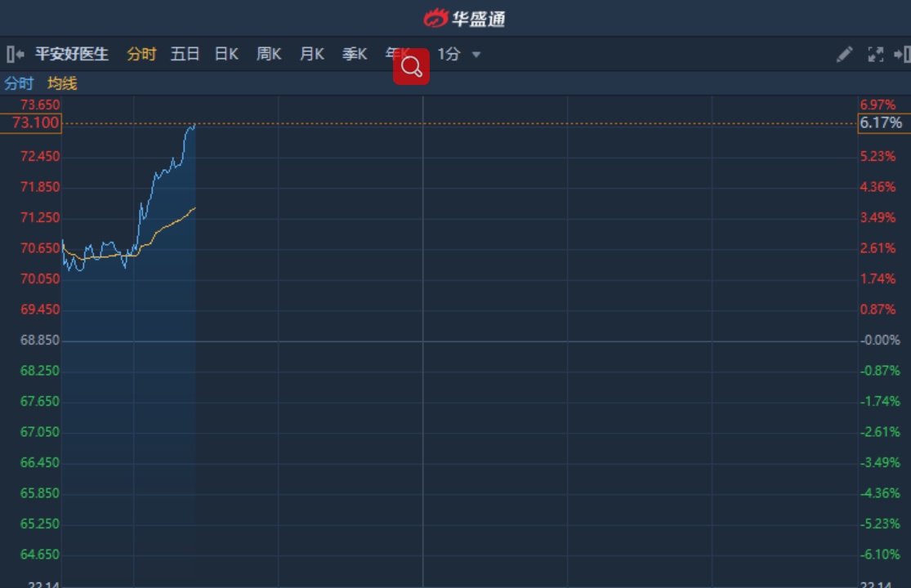The image size is (911, 588).
Task: Open the 周K chart tab
Action: (269, 55)
